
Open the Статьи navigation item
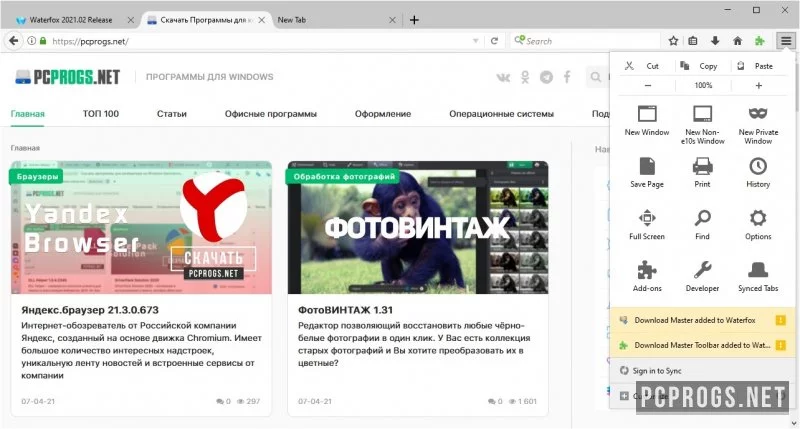click(x=171, y=114)
